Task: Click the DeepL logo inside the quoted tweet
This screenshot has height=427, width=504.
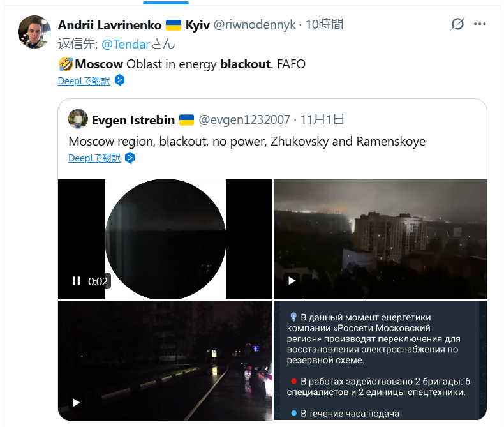Action: coord(130,158)
